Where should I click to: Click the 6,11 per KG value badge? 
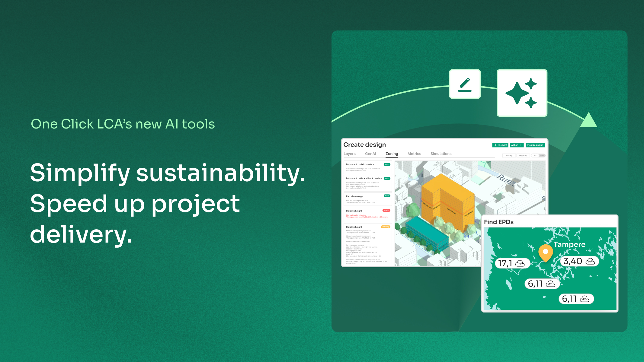coord(576,299)
